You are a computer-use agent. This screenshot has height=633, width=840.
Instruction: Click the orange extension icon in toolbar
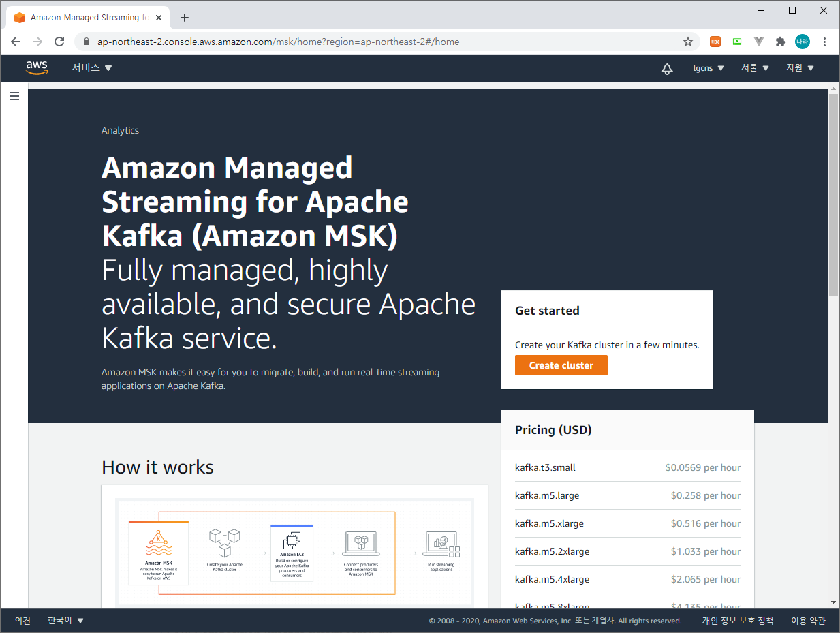tap(715, 42)
